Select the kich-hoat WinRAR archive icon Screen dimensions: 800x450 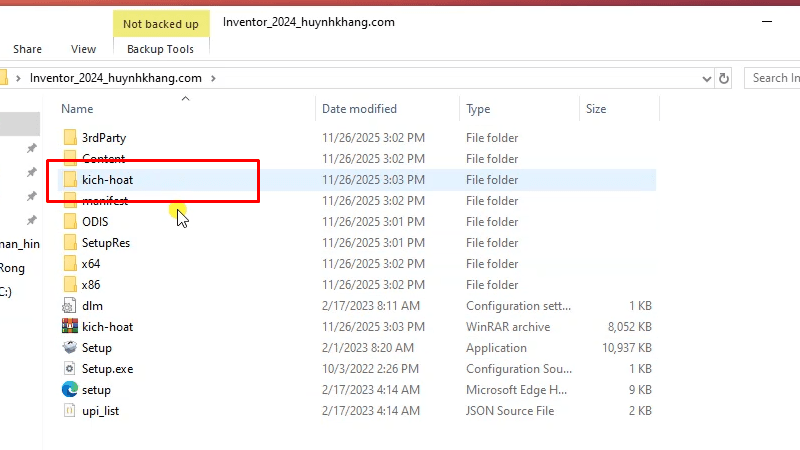(70, 327)
